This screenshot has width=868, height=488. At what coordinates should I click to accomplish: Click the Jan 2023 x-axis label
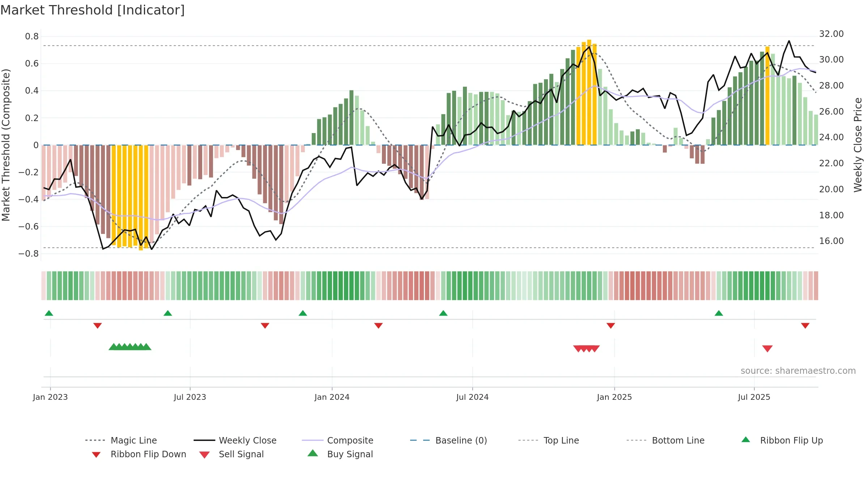(50, 397)
